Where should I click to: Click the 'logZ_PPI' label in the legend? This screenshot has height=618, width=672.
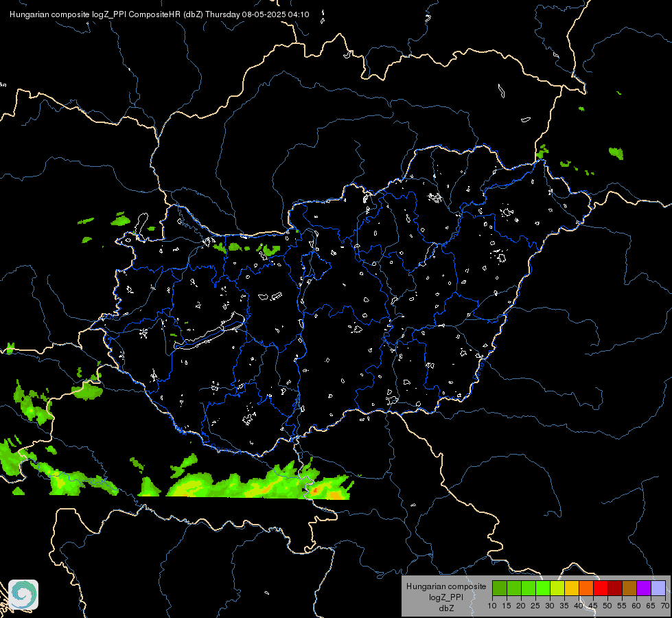point(446,597)
